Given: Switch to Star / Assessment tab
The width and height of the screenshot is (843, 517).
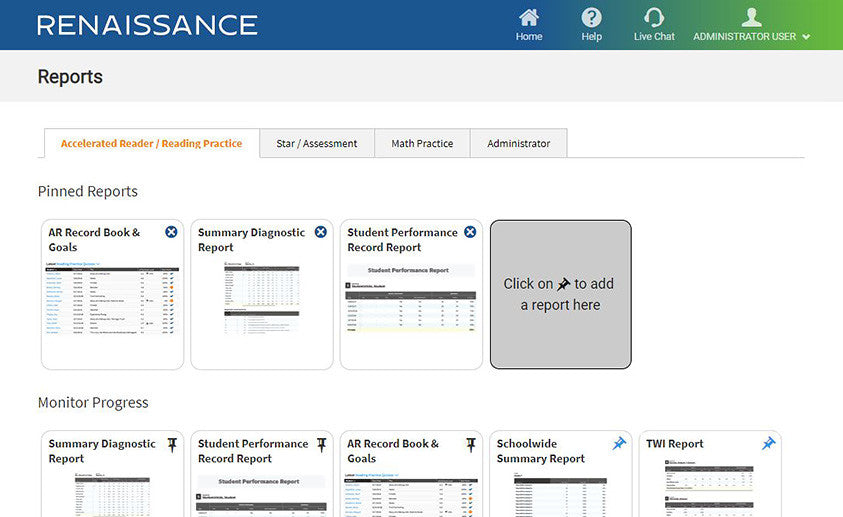Looking at the screenshot, I should tap(316, 143).
